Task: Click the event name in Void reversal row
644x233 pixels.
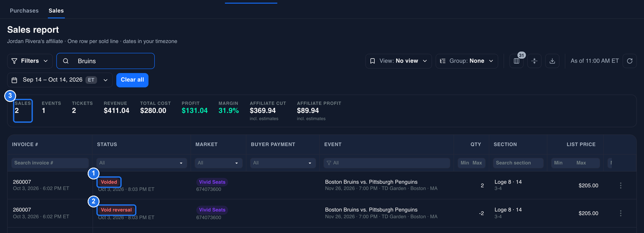Action: pos(371,210)
